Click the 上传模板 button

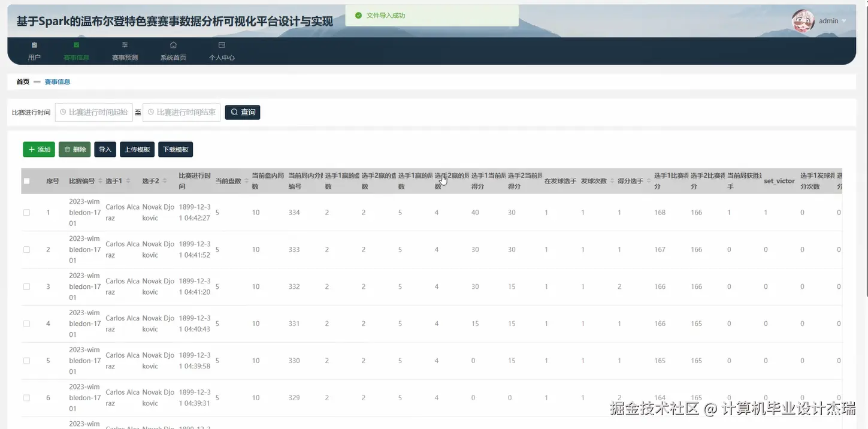pyautogui.click(x=137, y=149)
